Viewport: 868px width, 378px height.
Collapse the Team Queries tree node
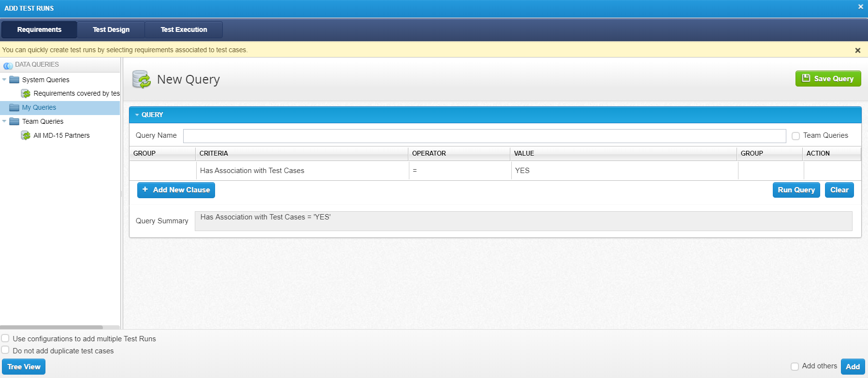point(4,121)
